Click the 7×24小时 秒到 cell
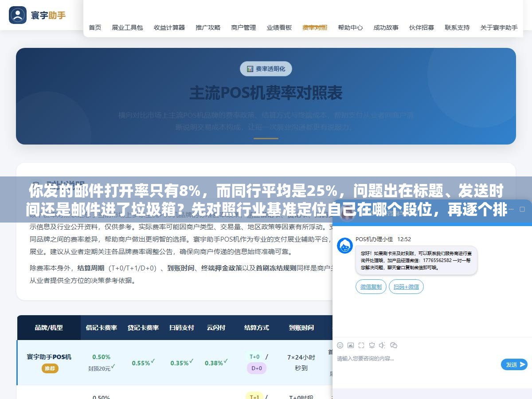The height and width of the screenshot is (399, 532). pyautogui.click(x=301, y=362)
